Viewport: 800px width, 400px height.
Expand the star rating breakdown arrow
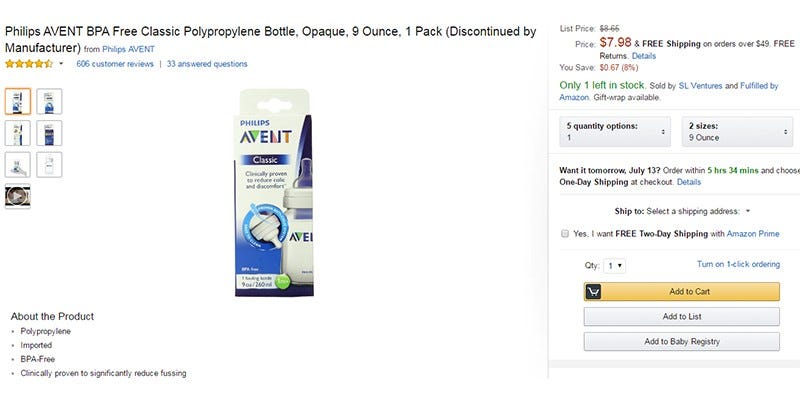pyautogui.click(x=61, y=64)
